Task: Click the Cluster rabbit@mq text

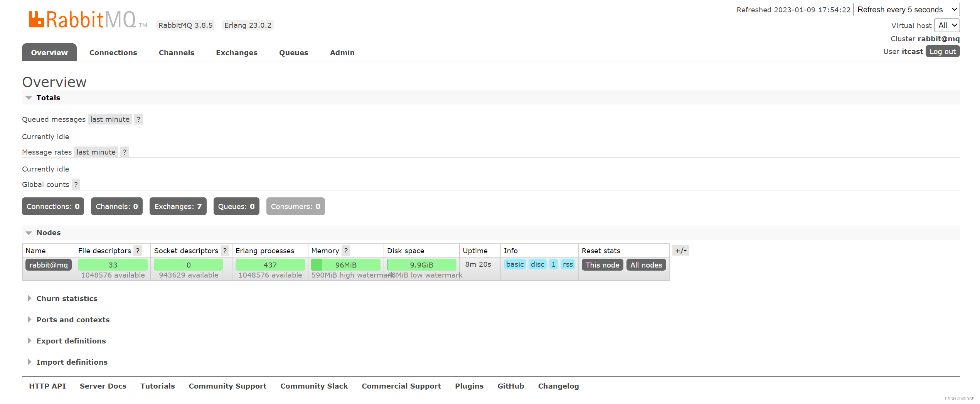Action: point(925,39)
